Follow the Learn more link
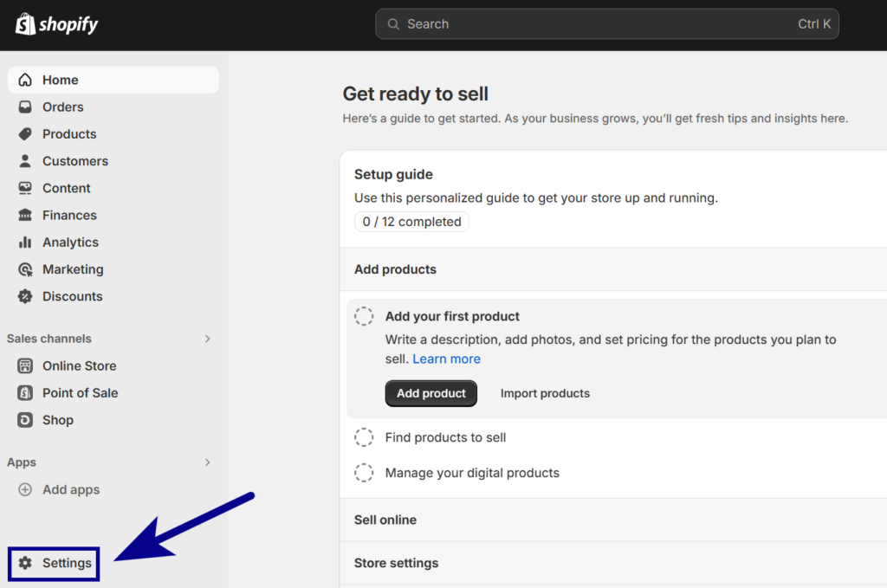 [446, 359]
